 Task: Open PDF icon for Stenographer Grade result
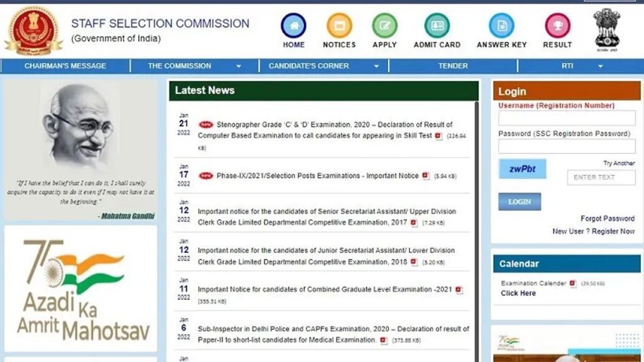click(x=438, y=136)
